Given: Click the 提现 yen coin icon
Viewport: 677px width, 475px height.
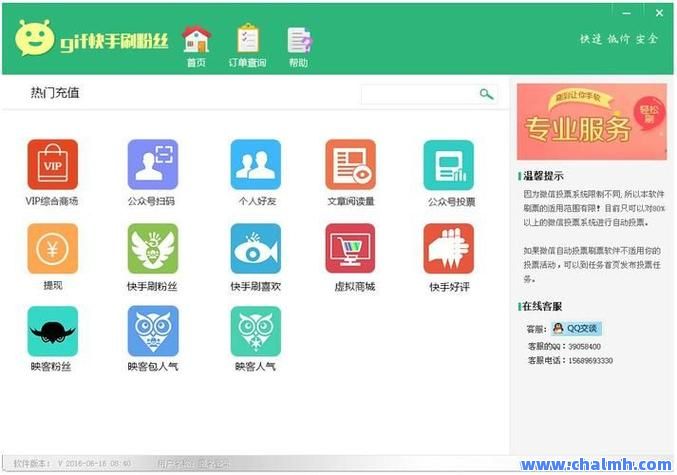Looking at the screenshot, I should (x=53, y=248).
